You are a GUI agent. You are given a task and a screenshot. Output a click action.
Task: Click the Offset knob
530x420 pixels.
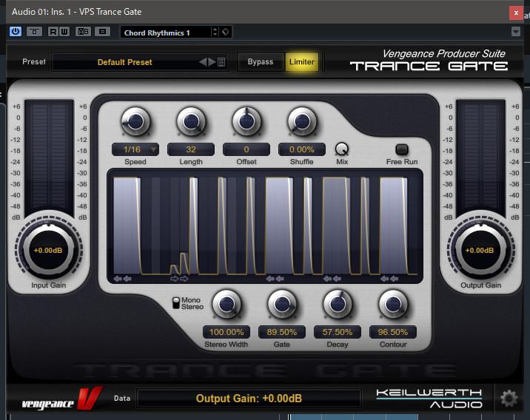tap(246, 121)
